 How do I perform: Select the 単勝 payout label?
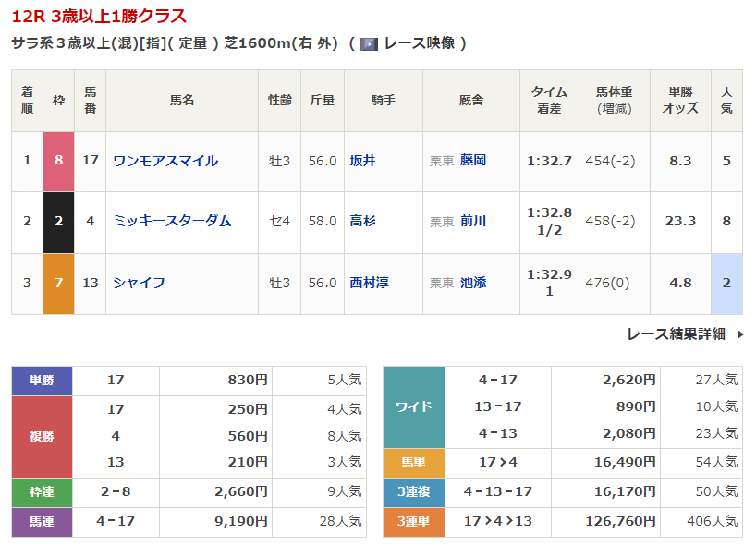(x=42, y=380)
